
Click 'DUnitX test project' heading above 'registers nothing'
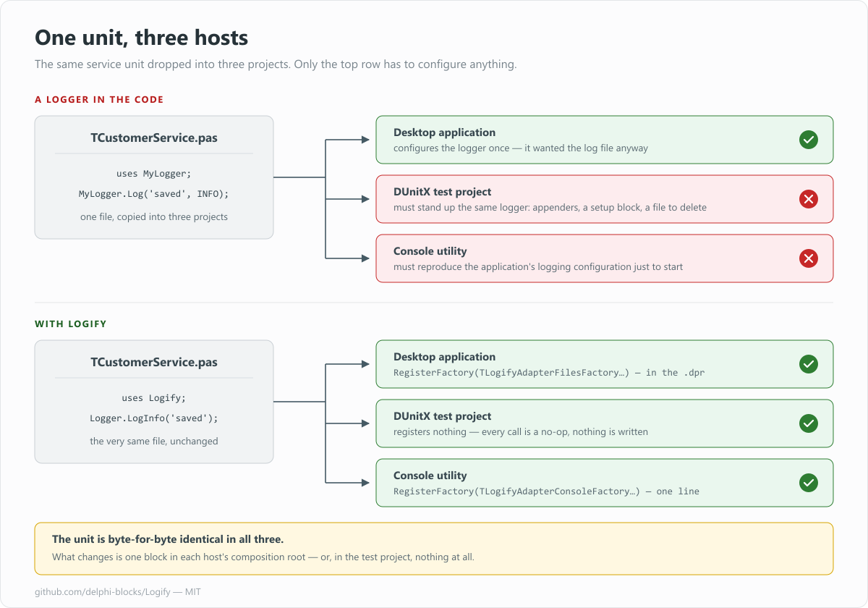tap(443, 416)
